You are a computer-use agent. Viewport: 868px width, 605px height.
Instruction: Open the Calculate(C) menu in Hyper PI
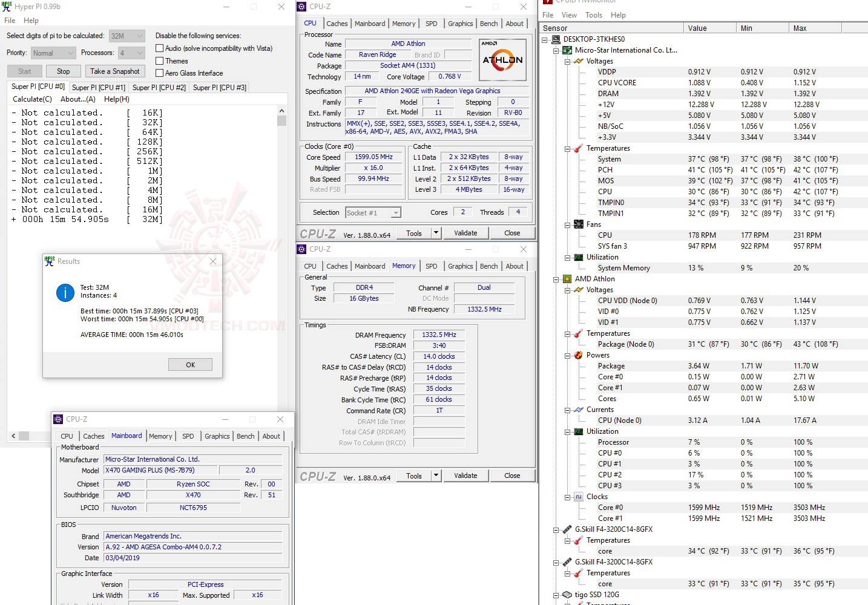coord(33,99)
